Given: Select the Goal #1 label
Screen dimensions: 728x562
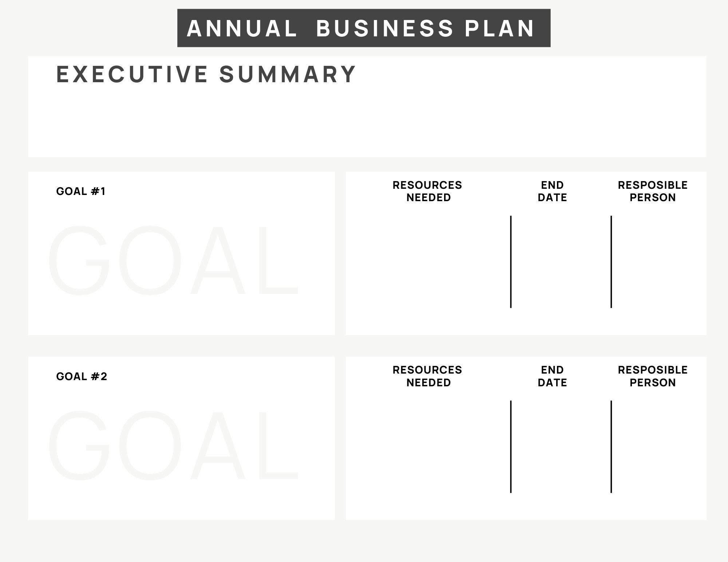Looking at the screenshot, I should (81, 191).
